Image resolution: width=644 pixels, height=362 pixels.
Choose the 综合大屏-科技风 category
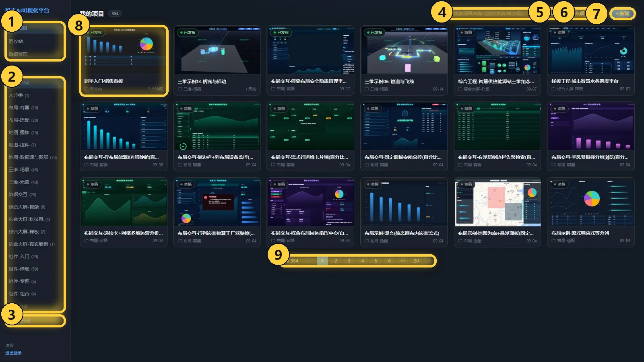click(35, 220)
